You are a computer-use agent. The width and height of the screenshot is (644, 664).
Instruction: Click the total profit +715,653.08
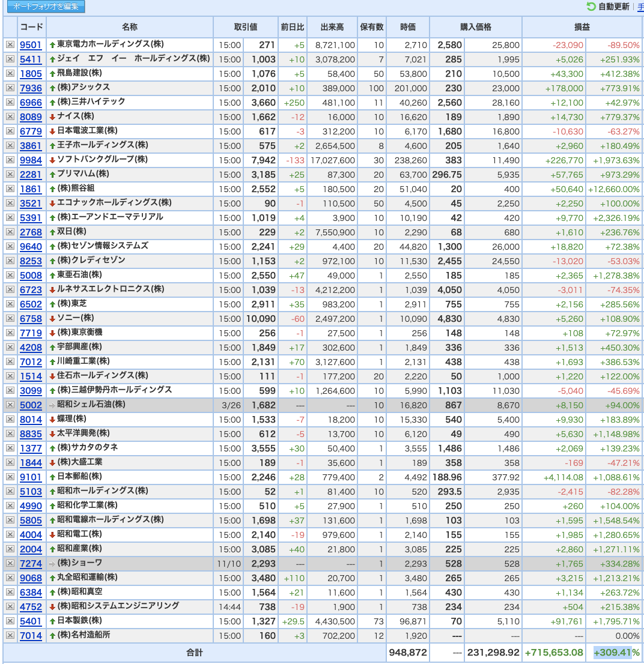pos(554,652)
